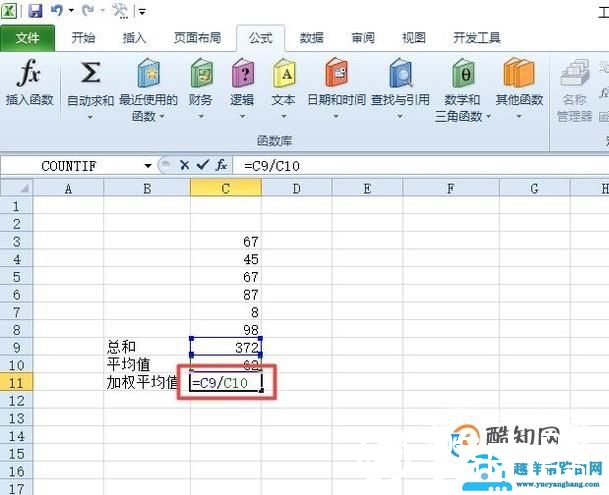Confirm formula with the checkmark icon
609x495 pixels.
pyautogui.click(x=202, y=165)
